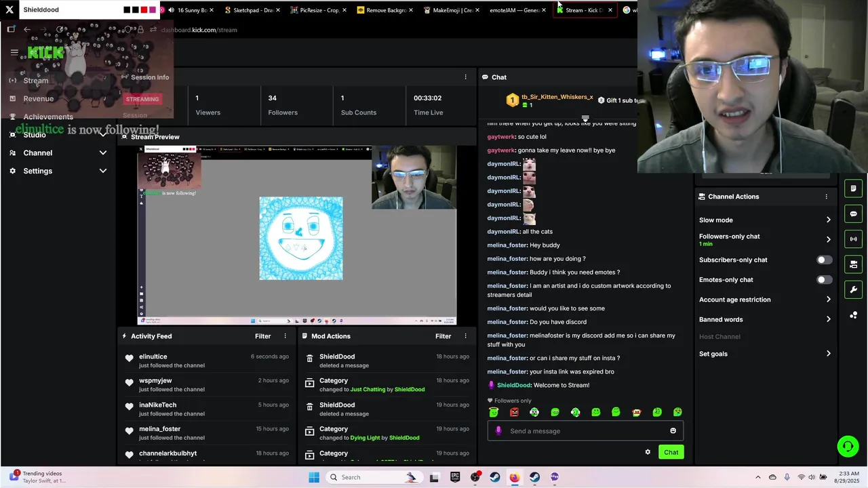Click melina_foster's 'Hey buddy' chat message
Viewport: 868px width, 488px height.
524,245
